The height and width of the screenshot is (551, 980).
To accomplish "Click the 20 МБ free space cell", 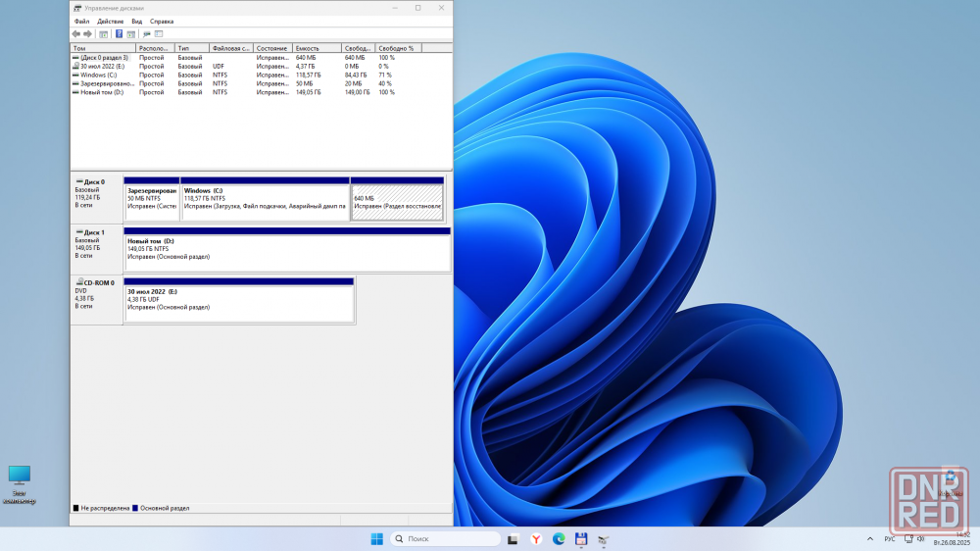I will [x=353, y=83].
